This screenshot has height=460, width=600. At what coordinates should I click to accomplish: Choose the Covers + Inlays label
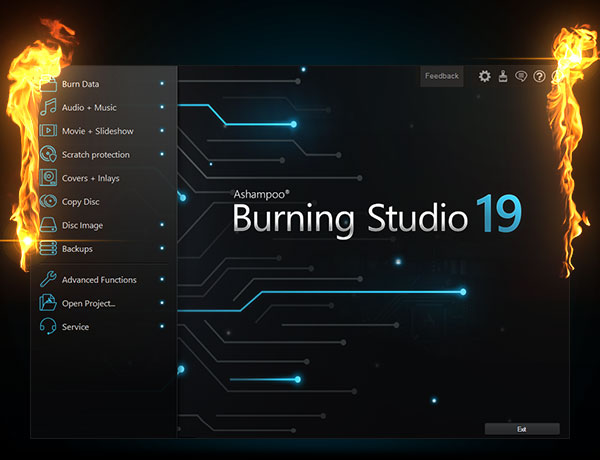point(91,178)
